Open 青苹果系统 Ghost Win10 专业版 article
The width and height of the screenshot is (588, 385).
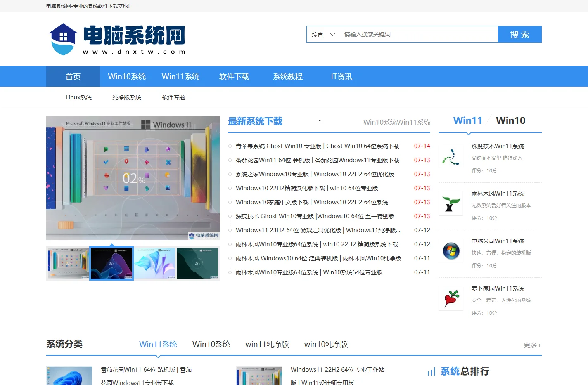[x=318, y=146]
